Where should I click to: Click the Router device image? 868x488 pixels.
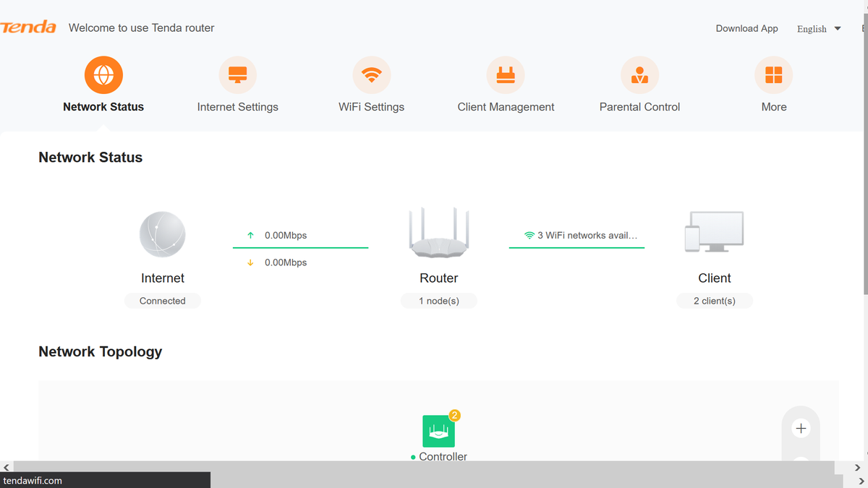[x=438, y=233]
